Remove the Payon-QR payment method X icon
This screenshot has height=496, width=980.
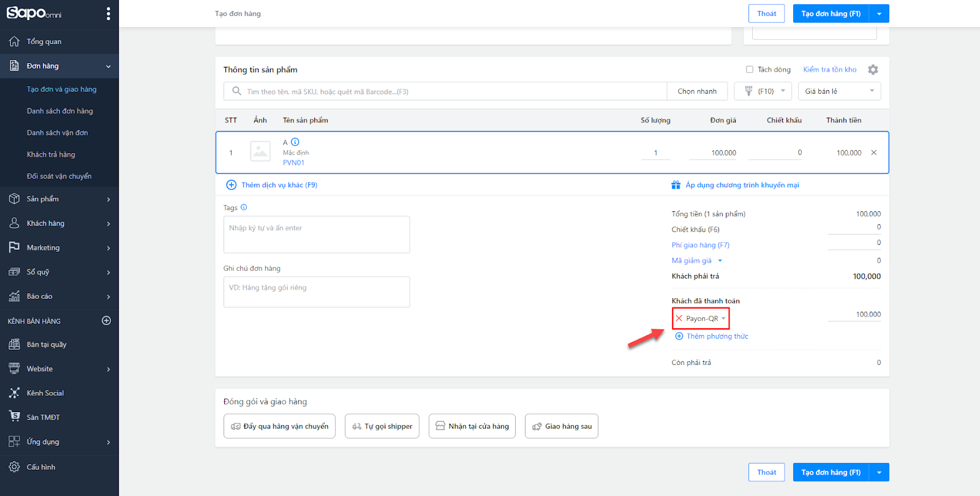tap(679, 318)
